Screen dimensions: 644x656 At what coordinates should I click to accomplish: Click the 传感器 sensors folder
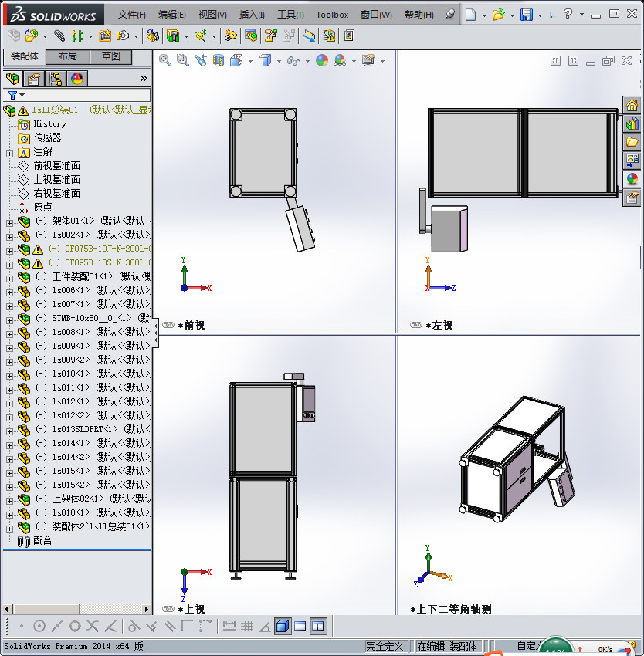click(x=47, y=137)
